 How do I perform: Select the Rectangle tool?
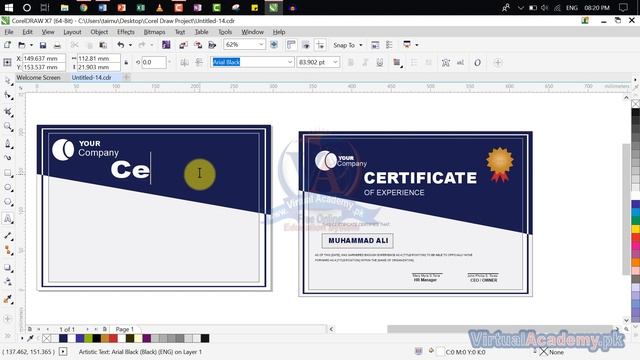pos(7,173)
